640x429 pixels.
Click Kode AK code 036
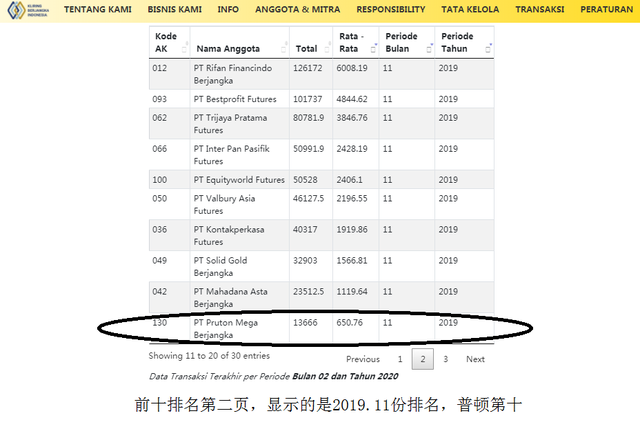coord(160,230)
